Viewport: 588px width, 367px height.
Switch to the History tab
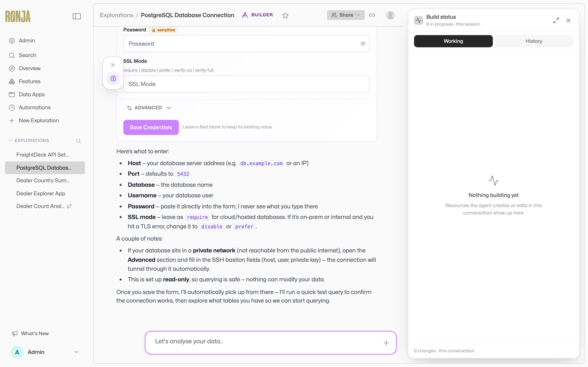pos(533,41)
